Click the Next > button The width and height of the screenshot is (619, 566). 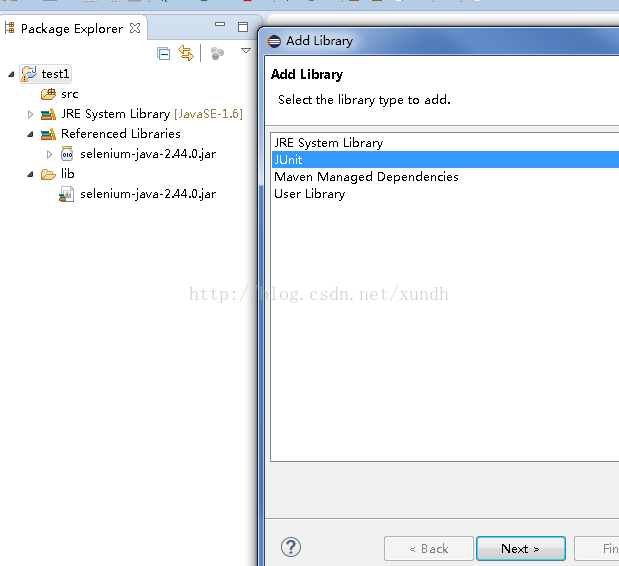pos(521,548)
